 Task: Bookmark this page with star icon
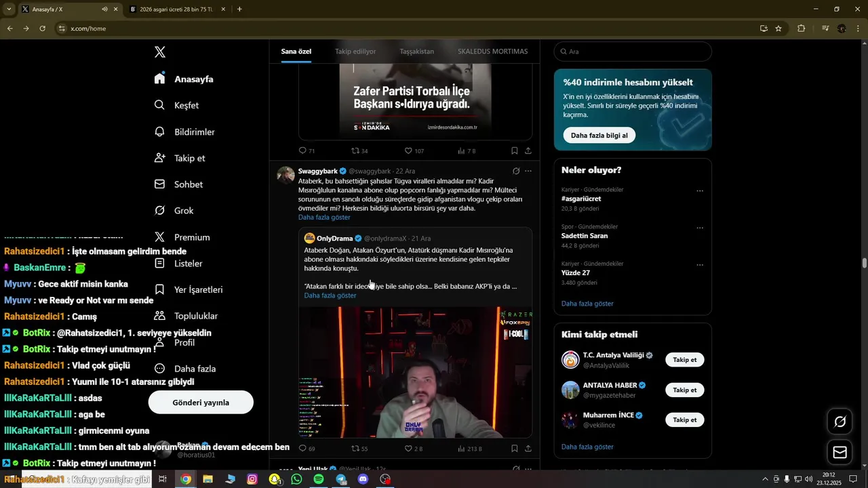[778, 28]
